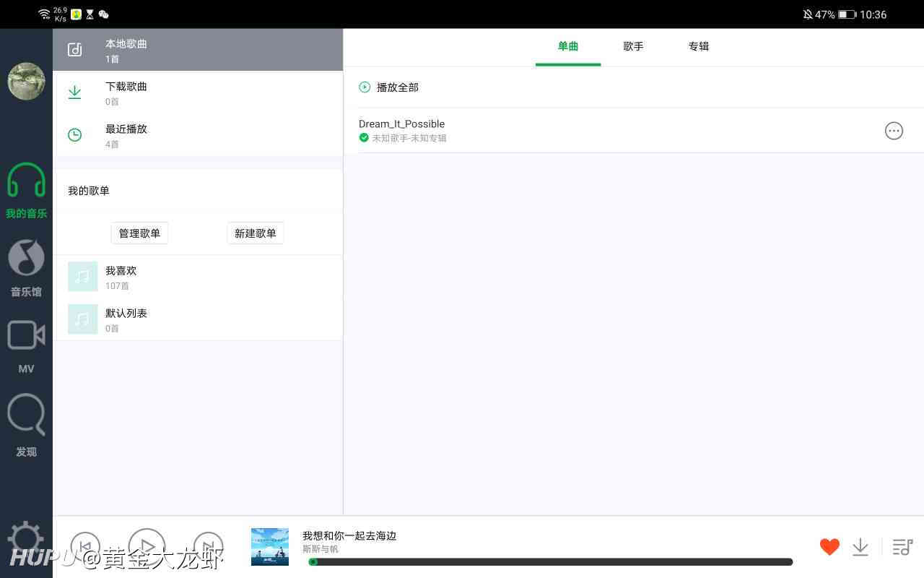Screen dimensions: 924x578
Task: Open the 我喜欢 playlist
Action: (x=198, y=277)
